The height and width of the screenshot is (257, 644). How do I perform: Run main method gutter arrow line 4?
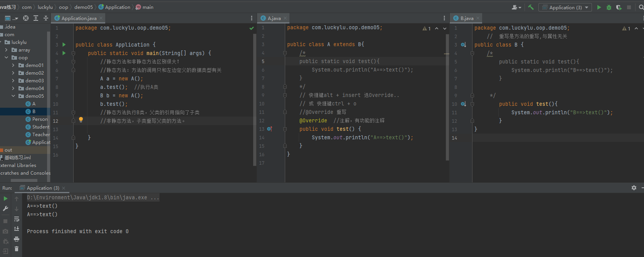[64, 53]
